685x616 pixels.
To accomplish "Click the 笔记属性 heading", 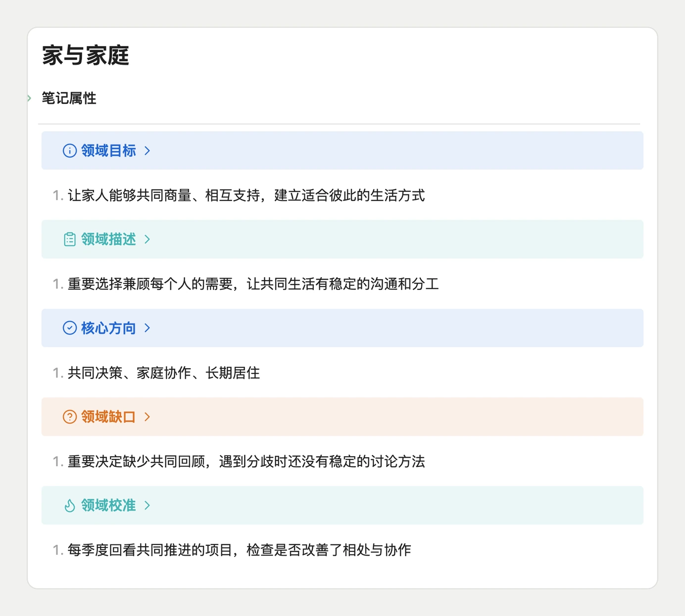I will (69, 98).
